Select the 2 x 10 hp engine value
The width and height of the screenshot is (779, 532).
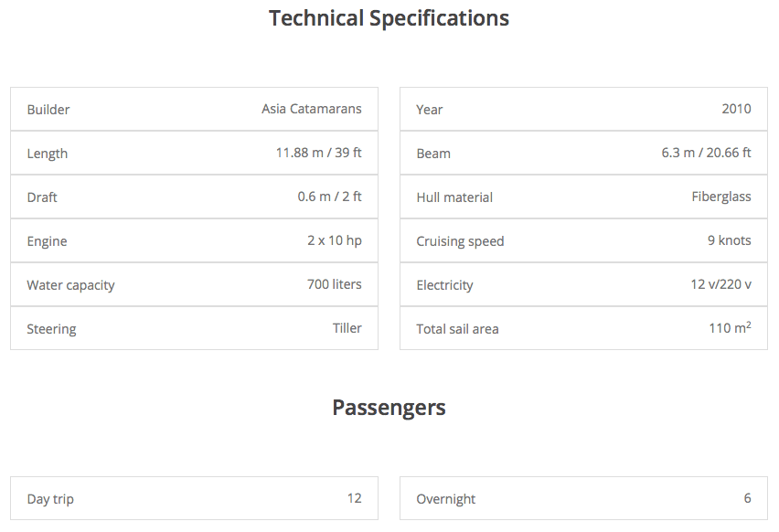[x=334, y=240]
